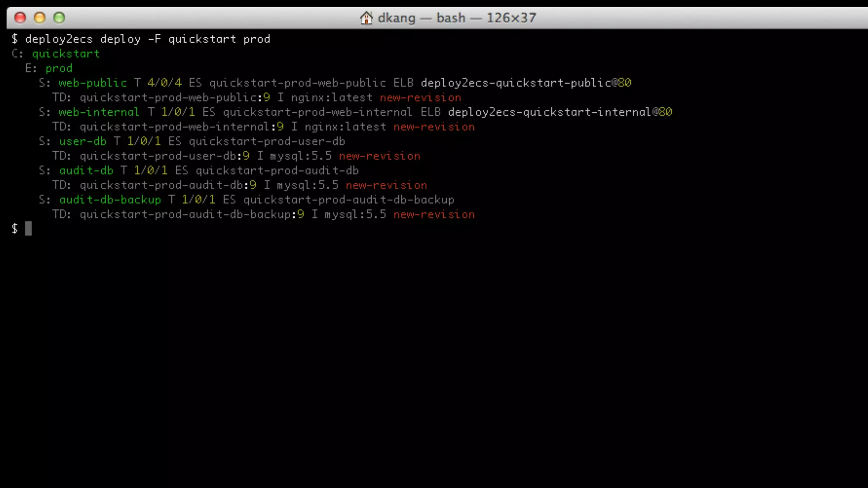The image size is (868, 488).
Task: Click the 'user-db' service name
Action: click(83, 141)
